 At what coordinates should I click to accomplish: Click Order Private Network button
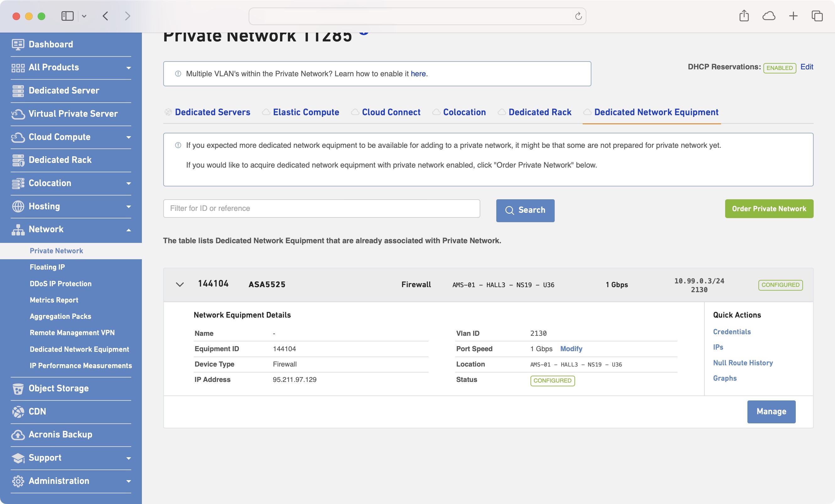(769, 209)
